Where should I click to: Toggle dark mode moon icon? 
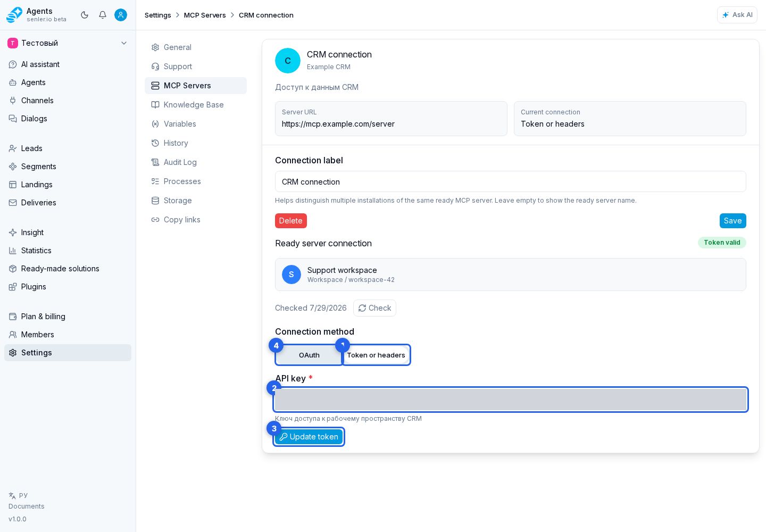pos(85,15)
